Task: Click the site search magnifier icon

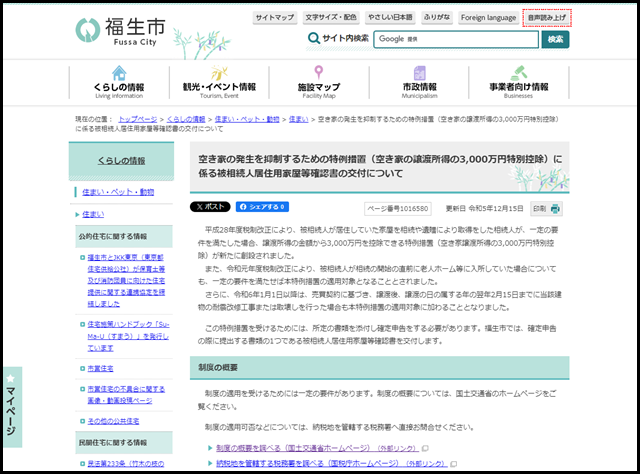Action: 313,38
